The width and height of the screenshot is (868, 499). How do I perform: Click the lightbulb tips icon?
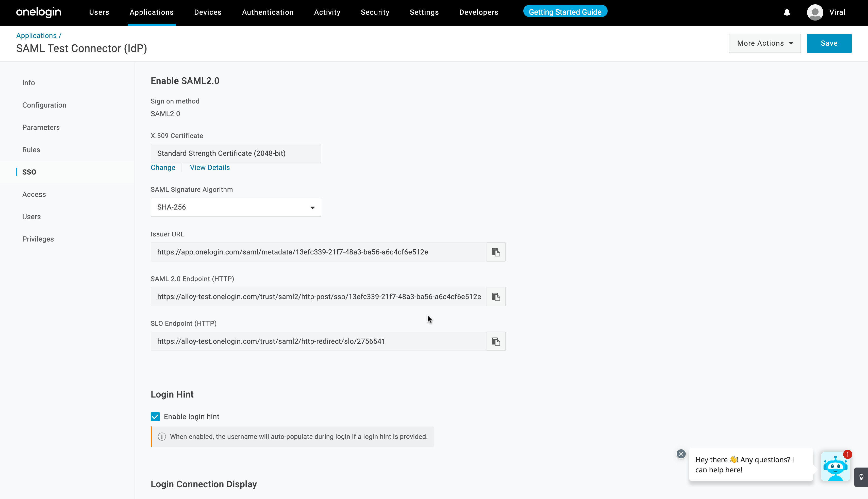(x=861, y=477)
